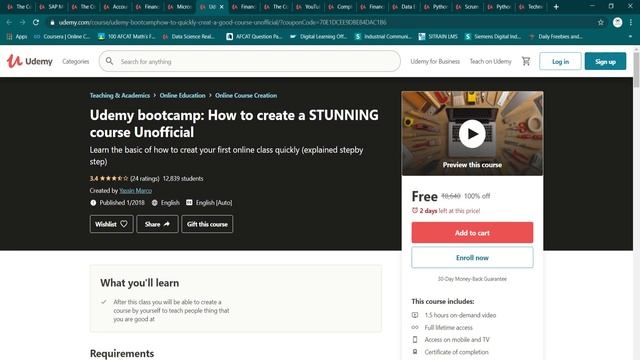Open the Chrome profile avatar
The height and width of the screenshot is (360, 640).
point(618,22)
